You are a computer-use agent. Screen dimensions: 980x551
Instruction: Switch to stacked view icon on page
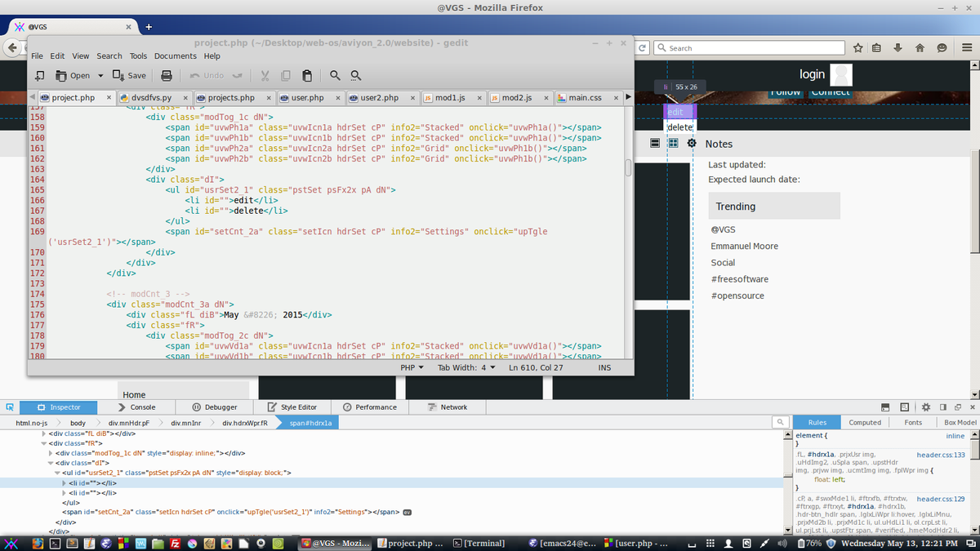click(655, 144)
